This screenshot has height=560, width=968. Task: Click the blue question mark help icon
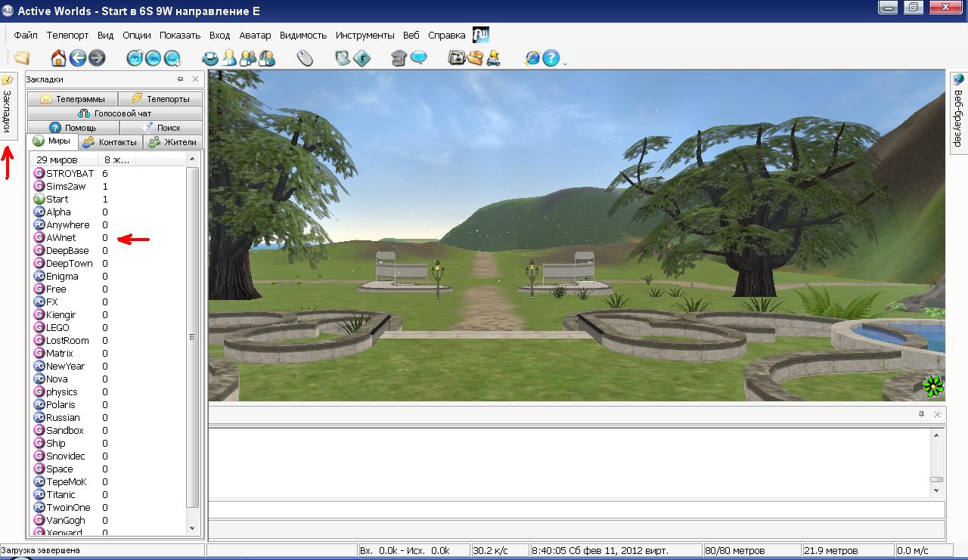coord(551,57)
